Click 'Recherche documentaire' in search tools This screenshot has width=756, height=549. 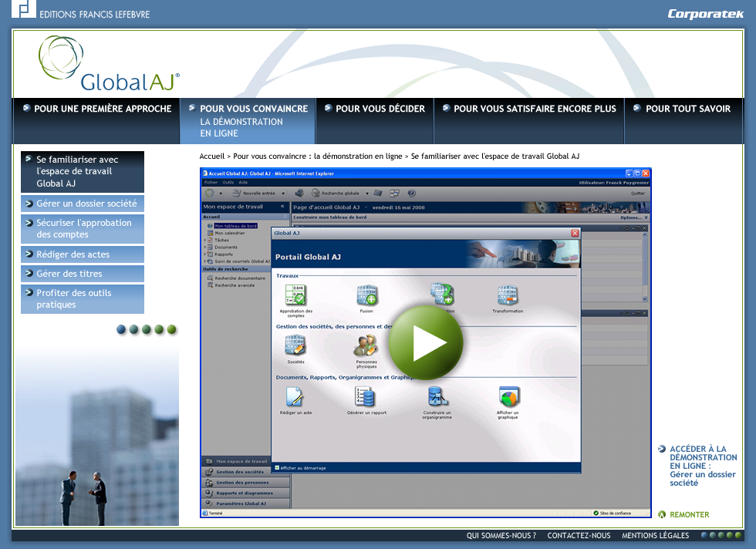[236, 278]
